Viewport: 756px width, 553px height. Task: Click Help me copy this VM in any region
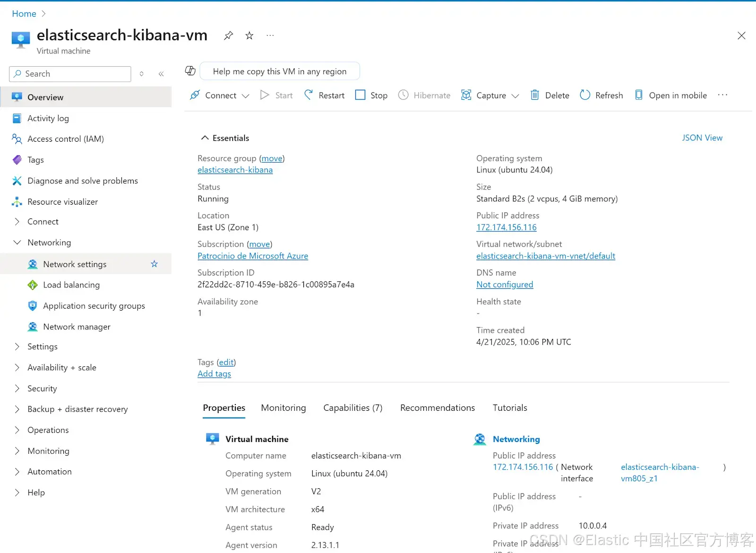(x=280, y=71)
